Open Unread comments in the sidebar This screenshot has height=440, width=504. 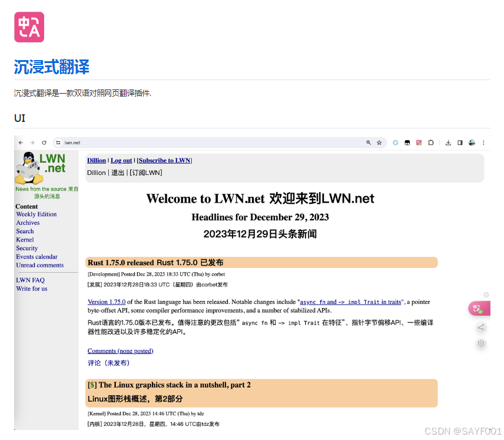click(x=40, y=265)
